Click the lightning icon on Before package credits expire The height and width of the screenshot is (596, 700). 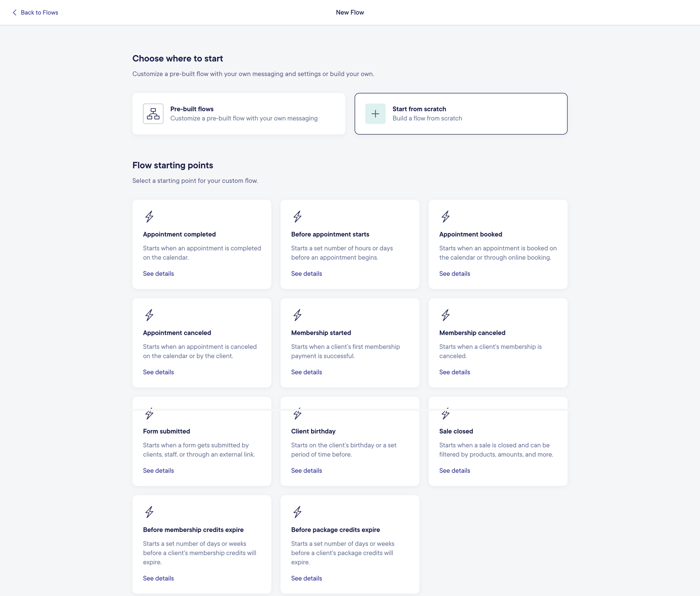[297, 512]
